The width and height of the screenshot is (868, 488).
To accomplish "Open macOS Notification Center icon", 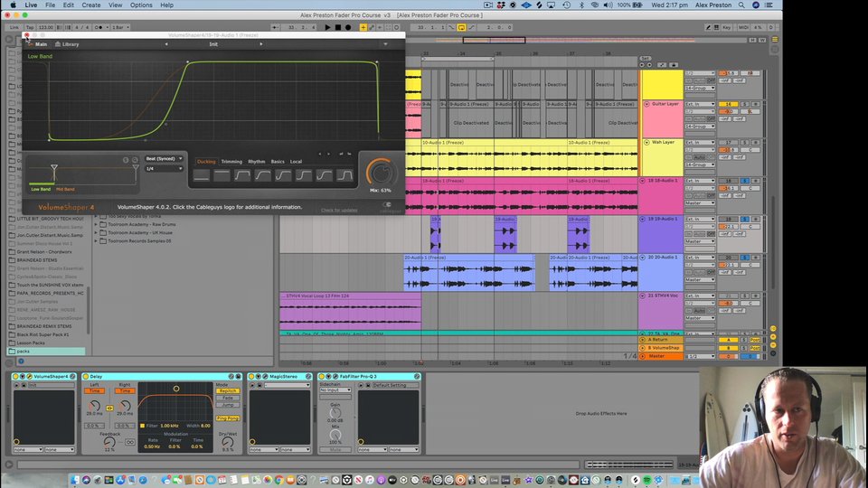I will pyautogui.click(x=769, y=5).
